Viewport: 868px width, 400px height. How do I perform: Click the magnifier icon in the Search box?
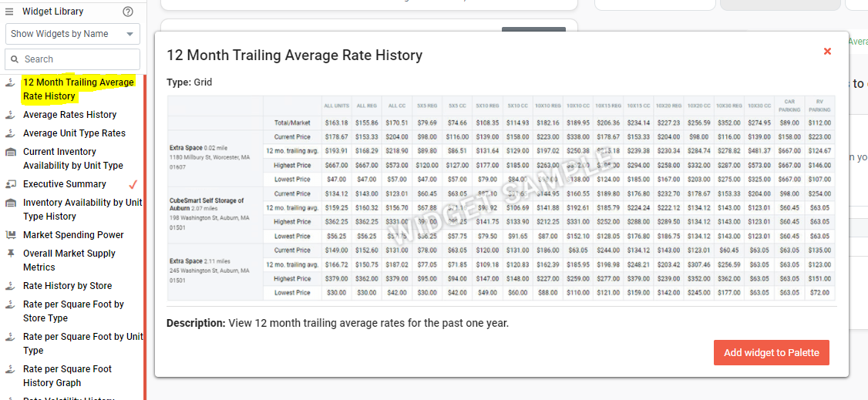pyautogui.click(x=15, y=59)
